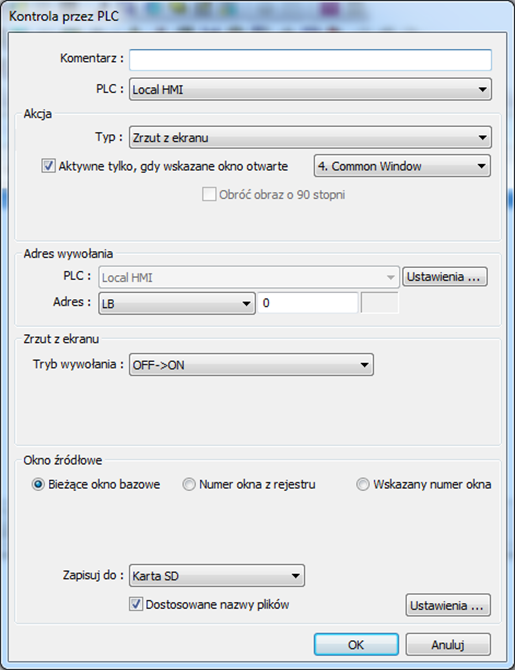Open the Zapisuj do Karta SD dropdown
Viewport: 515px width, 670px height.
tap(217, 576)
